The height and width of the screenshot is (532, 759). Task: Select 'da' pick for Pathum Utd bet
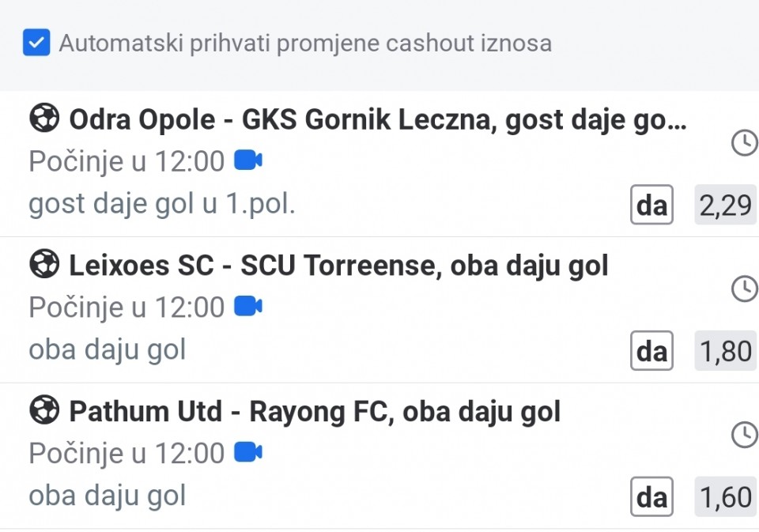(651, 497)
